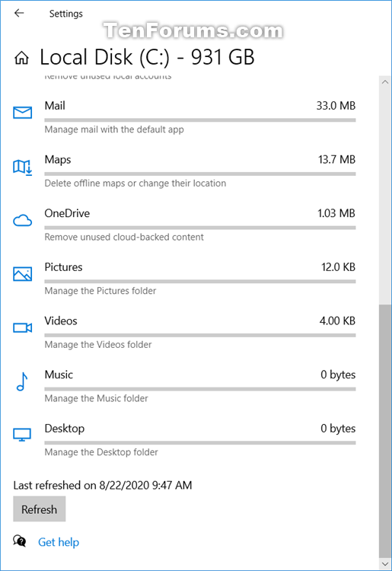392x571 pixels.
Task: Click the 13.7 MB Maps size
Action: point(336,160)
